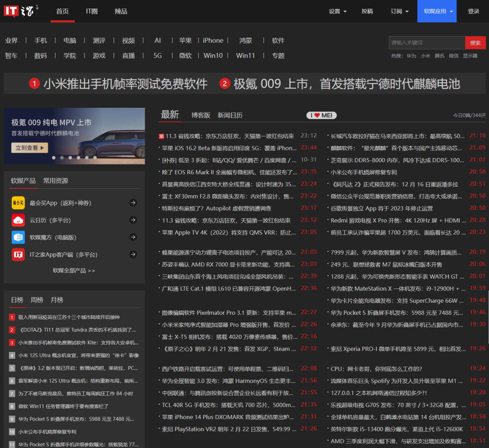The image size is (489, 448).
Task: Click the IT之家App客户端 red icon
Action: (18, 255)
